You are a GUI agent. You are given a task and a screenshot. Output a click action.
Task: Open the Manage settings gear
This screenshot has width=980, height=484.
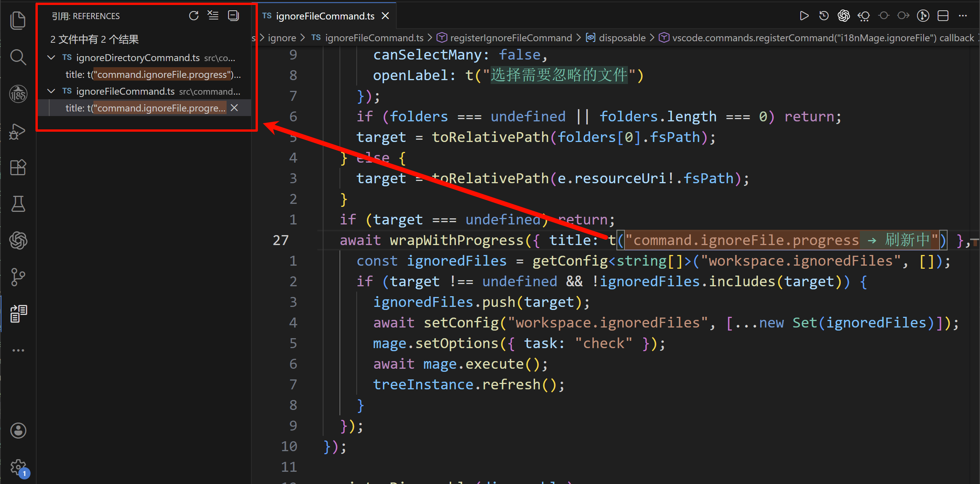18,466
